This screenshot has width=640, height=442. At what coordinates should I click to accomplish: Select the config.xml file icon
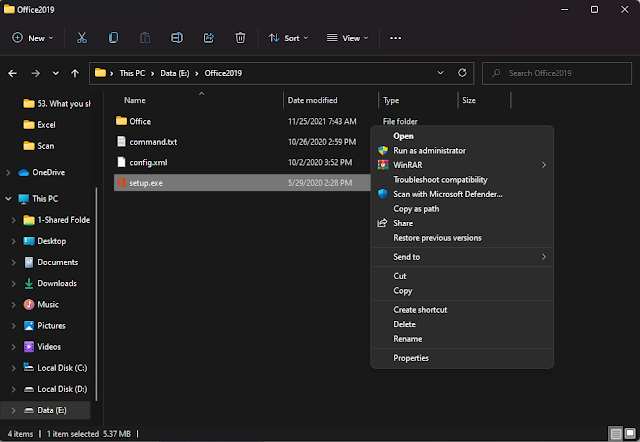coord(121,162)
